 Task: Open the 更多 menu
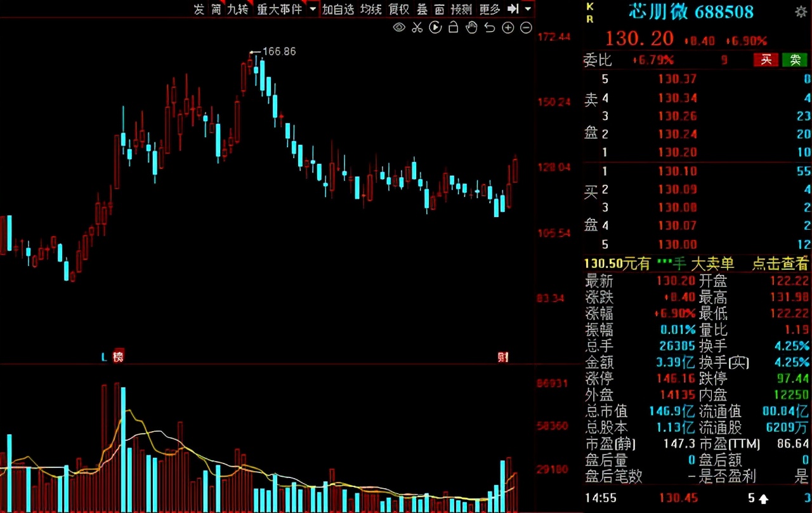[x=490, y=10]
